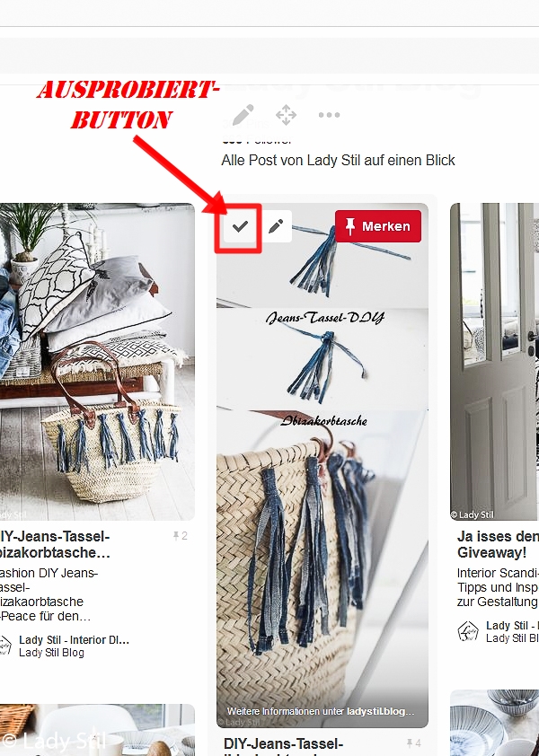Open the three-dots more options menu
The image size is (539, 756).
click(x=329, y=115)
